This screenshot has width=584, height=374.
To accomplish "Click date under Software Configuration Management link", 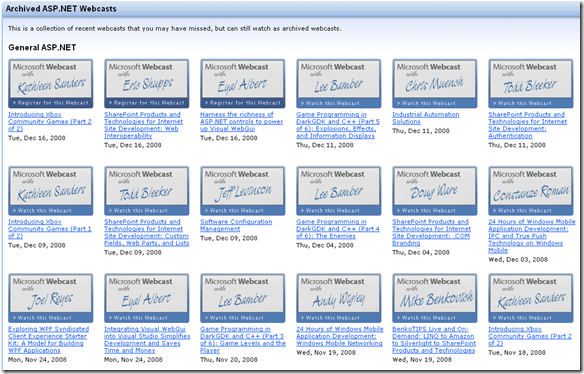I will [229, 238].
